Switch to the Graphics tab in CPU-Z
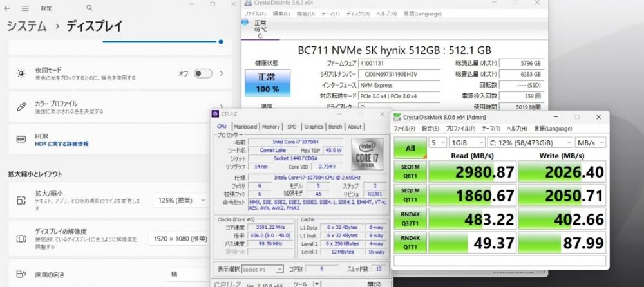The image size is (644, 287). pos(314,127)
